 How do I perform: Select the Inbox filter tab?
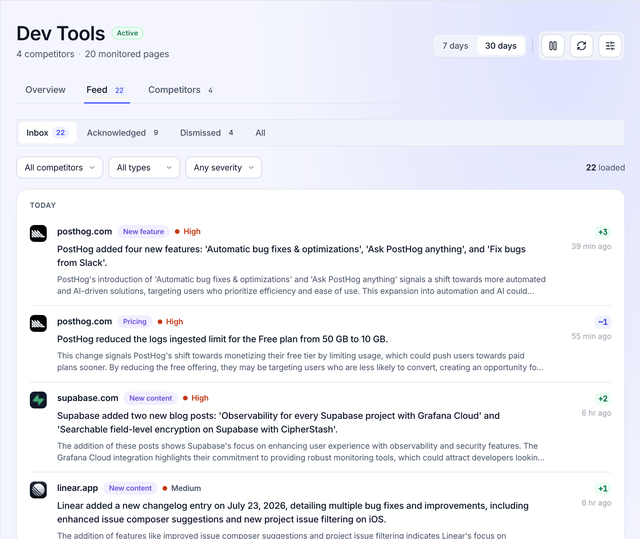47,133
